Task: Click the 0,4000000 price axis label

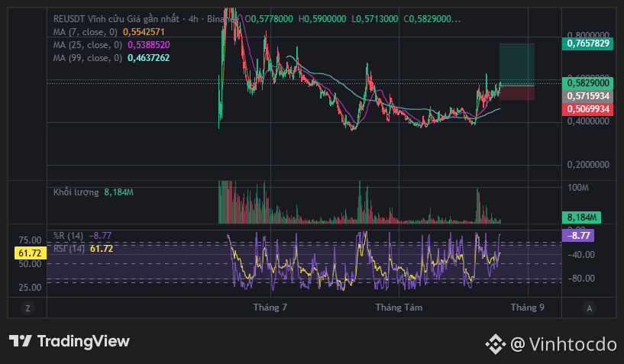Action: pyautogui.click(x=588, y=121)
